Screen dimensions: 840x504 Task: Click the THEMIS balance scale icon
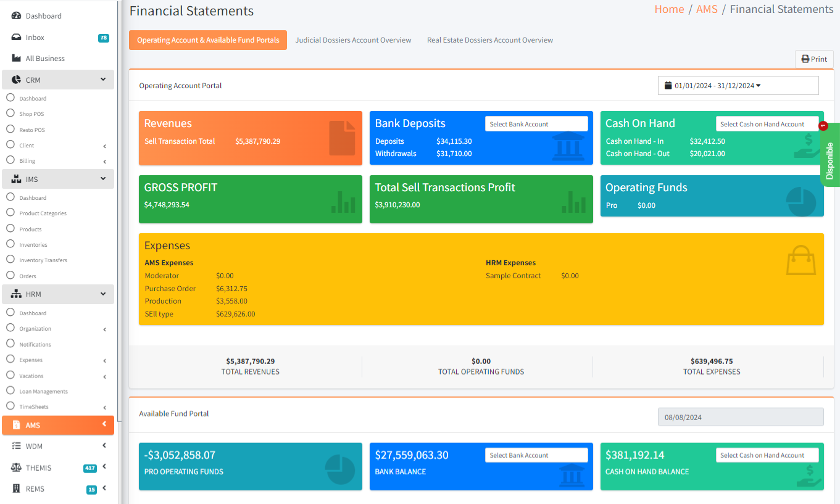(17, 468)
